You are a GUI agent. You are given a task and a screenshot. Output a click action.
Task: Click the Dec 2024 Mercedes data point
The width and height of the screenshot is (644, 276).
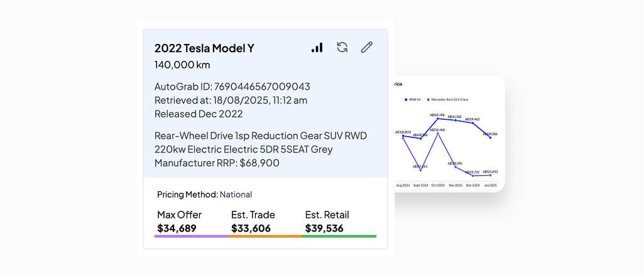[472, 176]
